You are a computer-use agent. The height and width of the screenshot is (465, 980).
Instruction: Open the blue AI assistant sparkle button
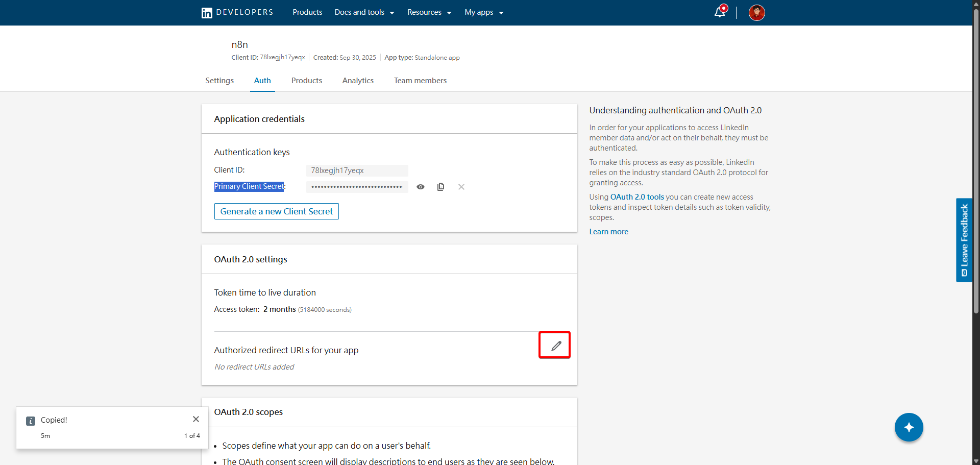909,427
